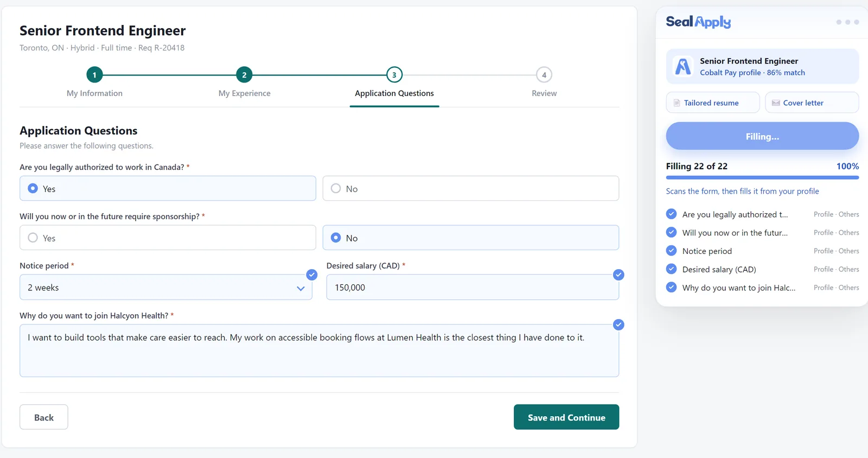Click the Cover letter envelope icon

pyautogui.click(x=776, y=103)
